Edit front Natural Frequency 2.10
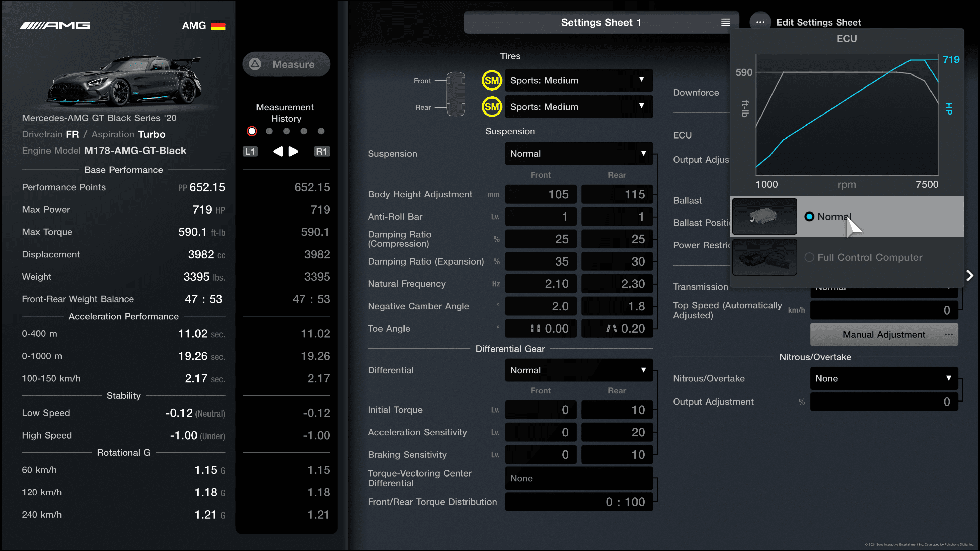Screen dimensions: 980x551 pyautogui.click(x=541, y=284)
